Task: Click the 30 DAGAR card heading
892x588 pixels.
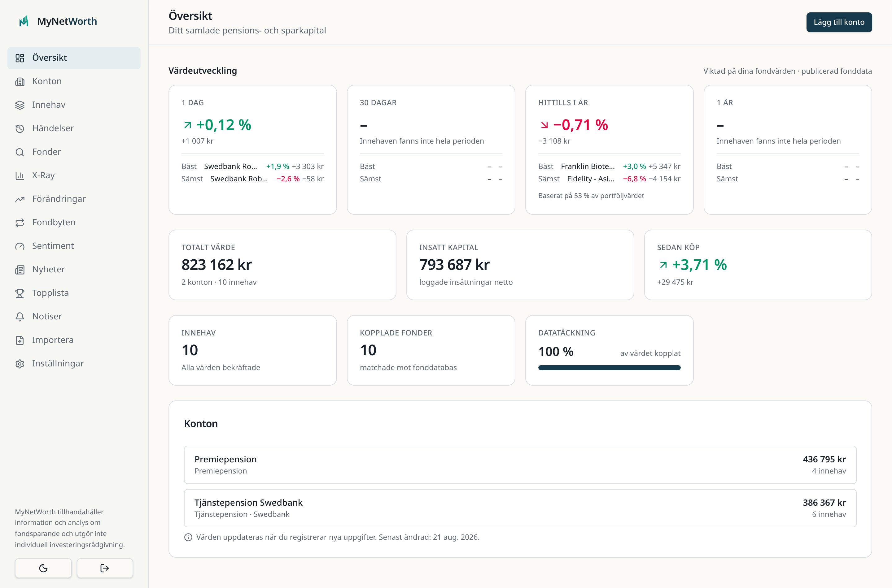Action: point(378,103)
